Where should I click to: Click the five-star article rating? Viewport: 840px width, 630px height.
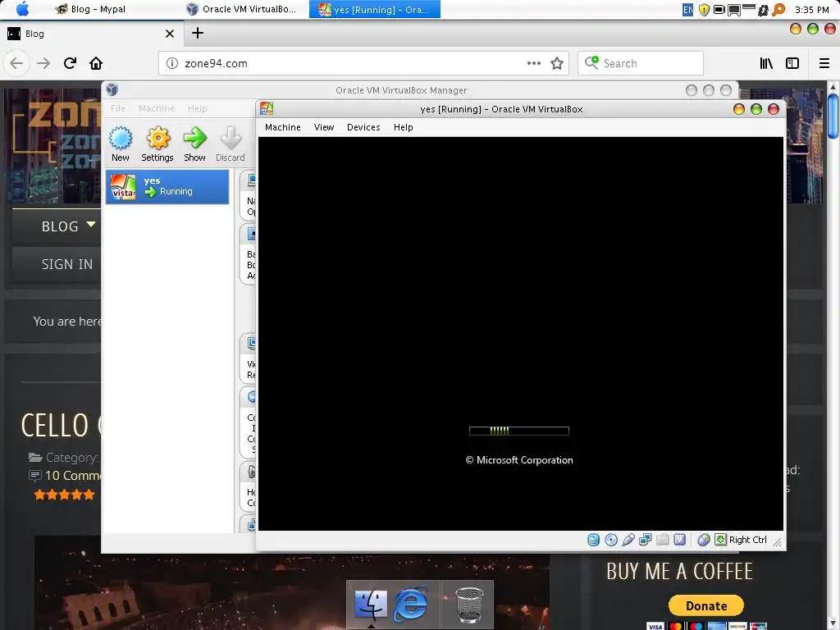[64, 495]
